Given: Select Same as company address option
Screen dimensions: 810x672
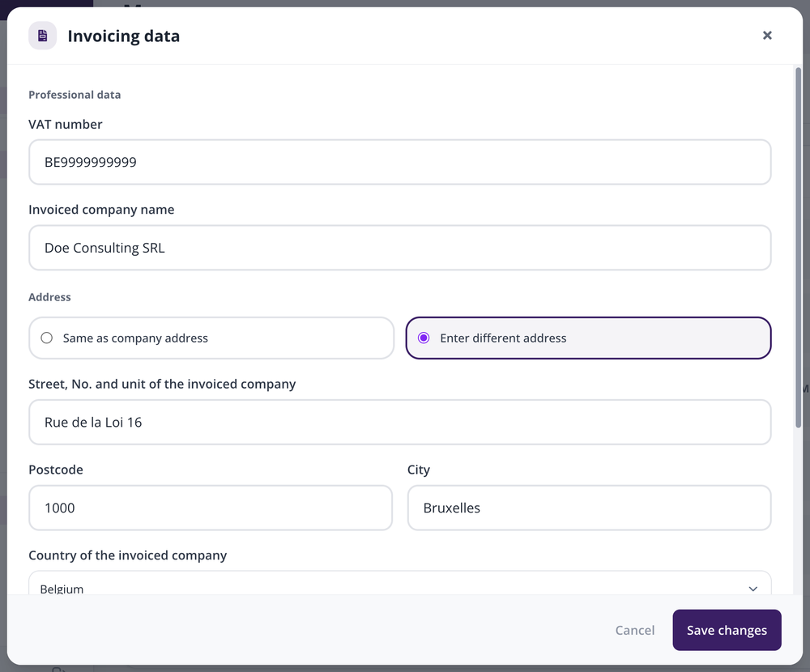Looking at the screenshot, I should coord(211,338).
